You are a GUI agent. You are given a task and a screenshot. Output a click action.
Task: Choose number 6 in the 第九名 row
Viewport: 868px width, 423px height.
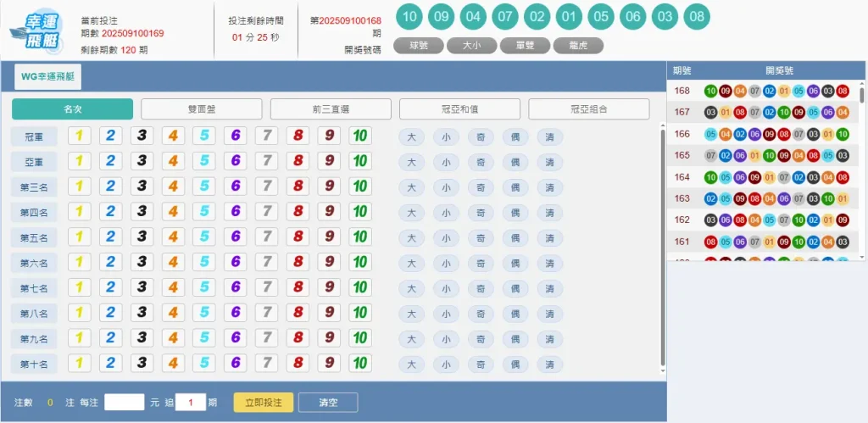pos(236,339)
